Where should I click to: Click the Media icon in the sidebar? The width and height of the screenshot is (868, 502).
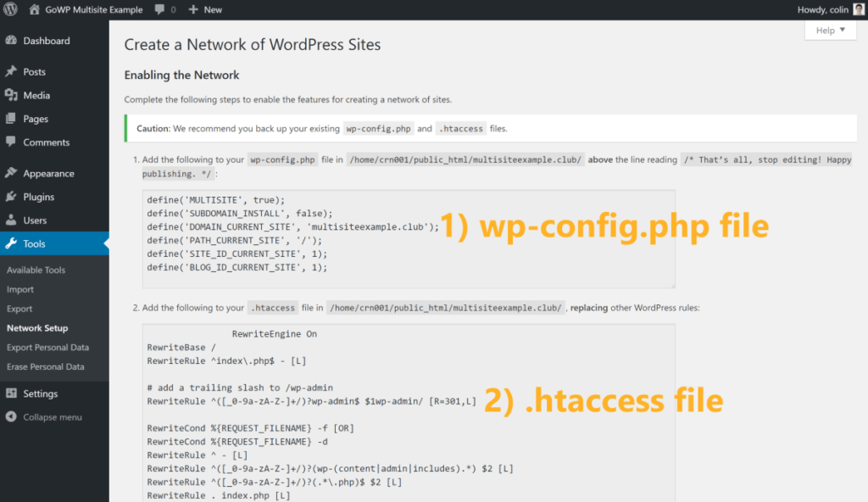click(11, 95)
